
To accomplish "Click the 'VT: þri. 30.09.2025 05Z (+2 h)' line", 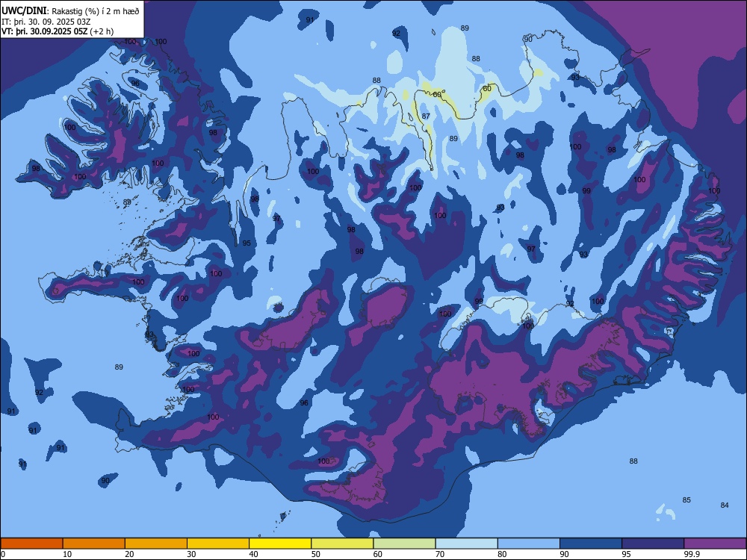I will tap(58, 31).
